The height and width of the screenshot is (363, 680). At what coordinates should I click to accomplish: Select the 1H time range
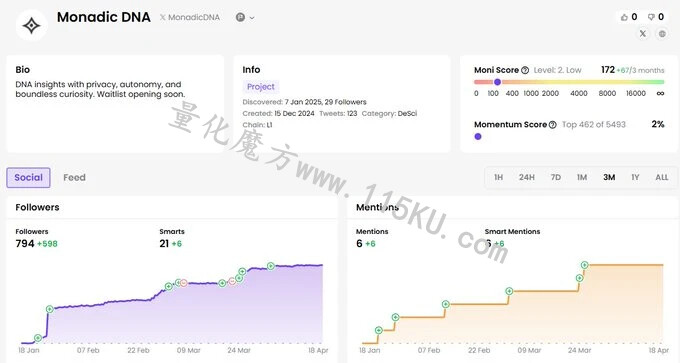[x=499, y=177]
